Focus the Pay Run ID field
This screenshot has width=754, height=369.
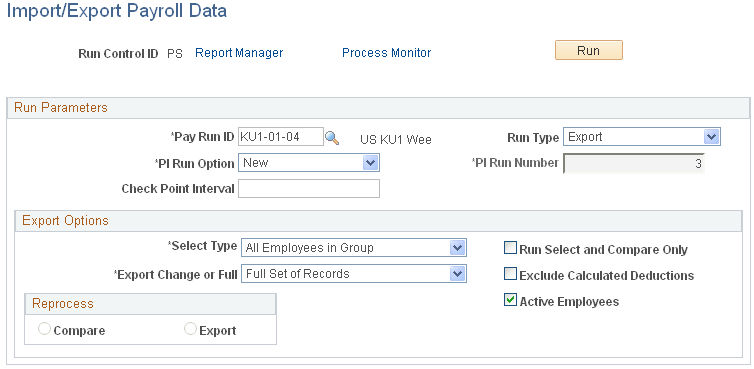point(281,137)
